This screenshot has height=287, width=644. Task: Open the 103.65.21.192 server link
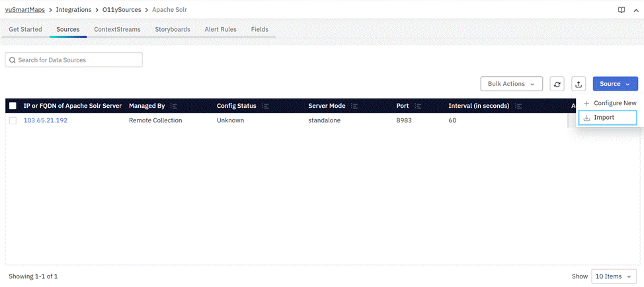click(x=46, y=121)
